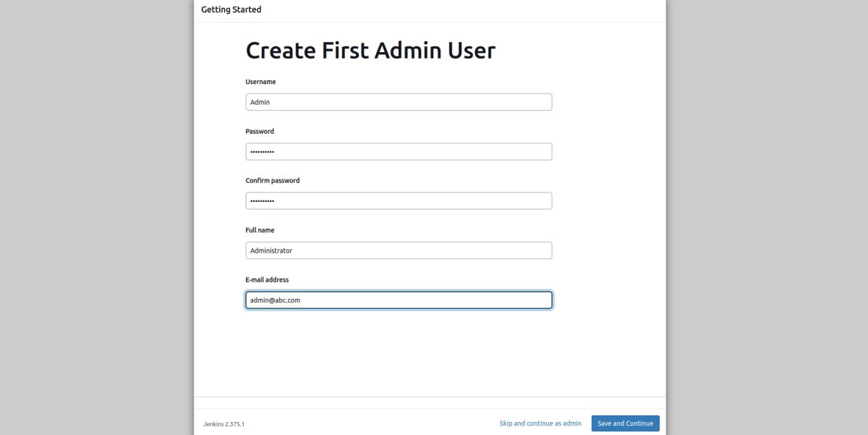
Task: Click the gray backdrop left of the dialog
Action: 94,217
